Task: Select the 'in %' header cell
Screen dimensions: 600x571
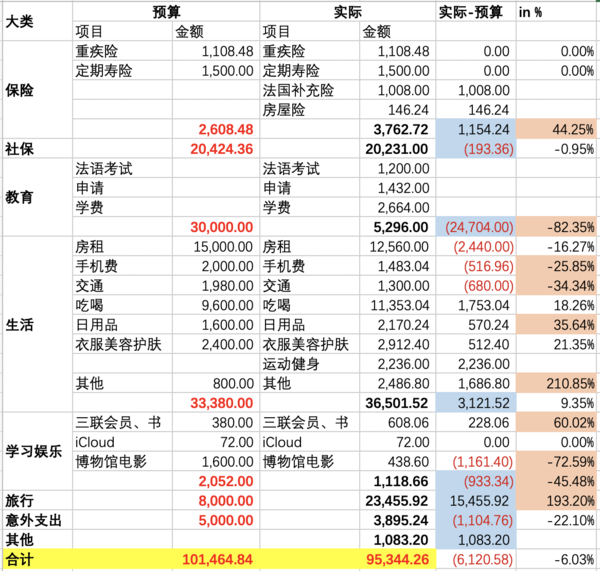Action: pyautogui.click(x=558, y=12)
